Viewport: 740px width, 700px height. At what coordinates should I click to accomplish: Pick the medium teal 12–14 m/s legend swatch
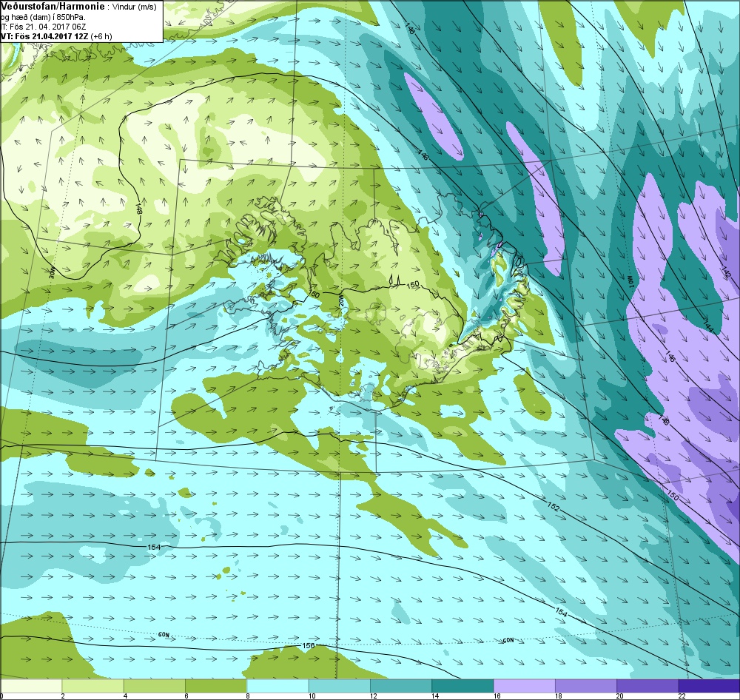(400, 685)
